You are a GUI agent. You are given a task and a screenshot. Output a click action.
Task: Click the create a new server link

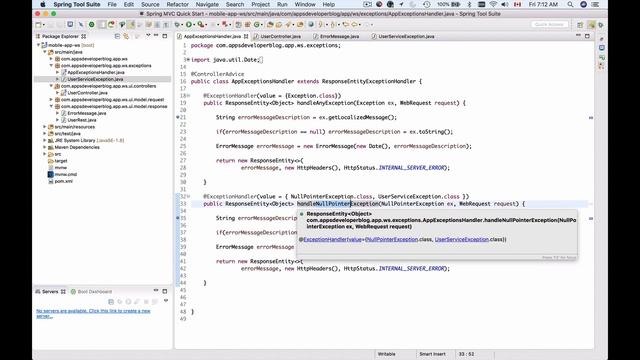click(93, 313)
